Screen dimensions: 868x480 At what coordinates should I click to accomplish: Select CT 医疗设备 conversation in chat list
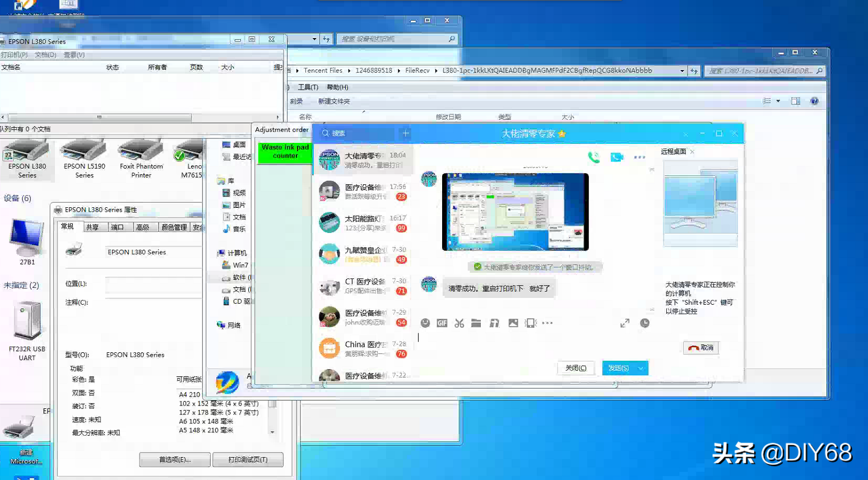[x=363, y=286]
